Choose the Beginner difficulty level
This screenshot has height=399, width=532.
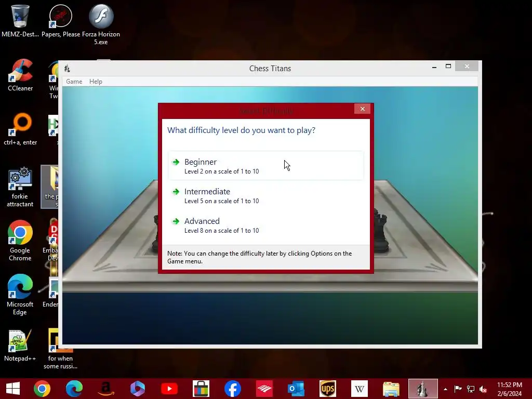pos(265,166)
